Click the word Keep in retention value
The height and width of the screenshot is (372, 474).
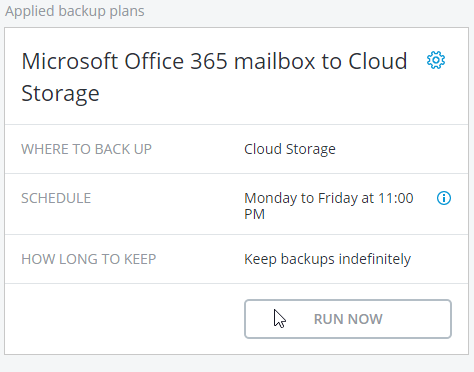(260, 259)
